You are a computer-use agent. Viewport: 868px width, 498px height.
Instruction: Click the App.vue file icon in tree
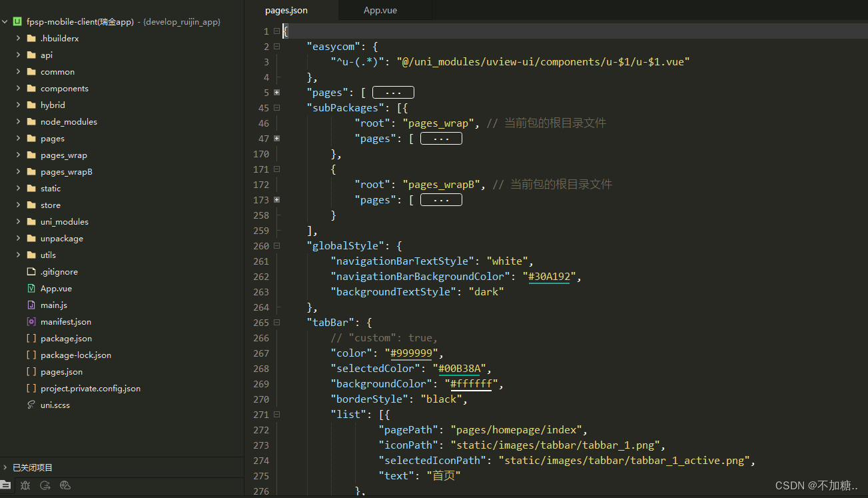[31, 289]
